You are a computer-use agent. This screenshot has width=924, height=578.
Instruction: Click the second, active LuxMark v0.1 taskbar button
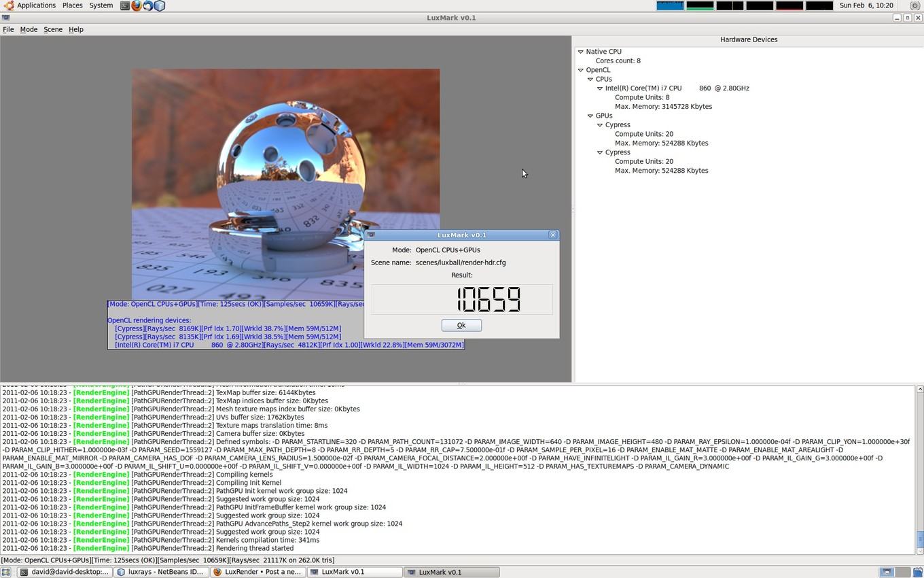click(452, 572)
